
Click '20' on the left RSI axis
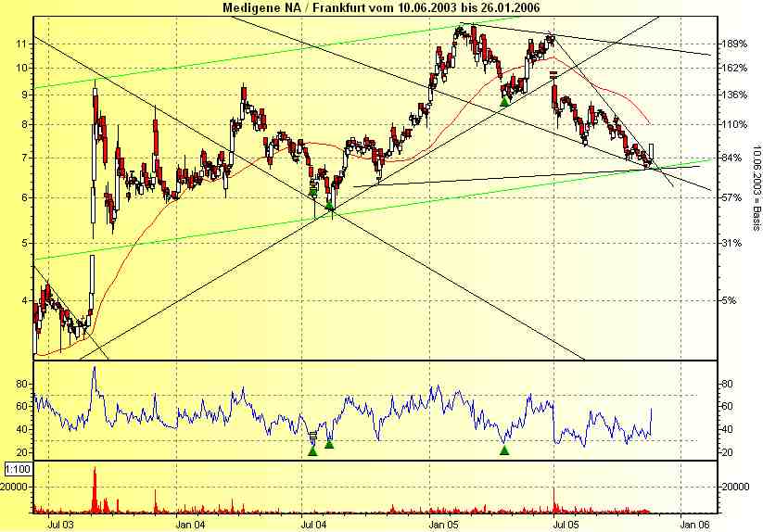(x=21, y=452)
